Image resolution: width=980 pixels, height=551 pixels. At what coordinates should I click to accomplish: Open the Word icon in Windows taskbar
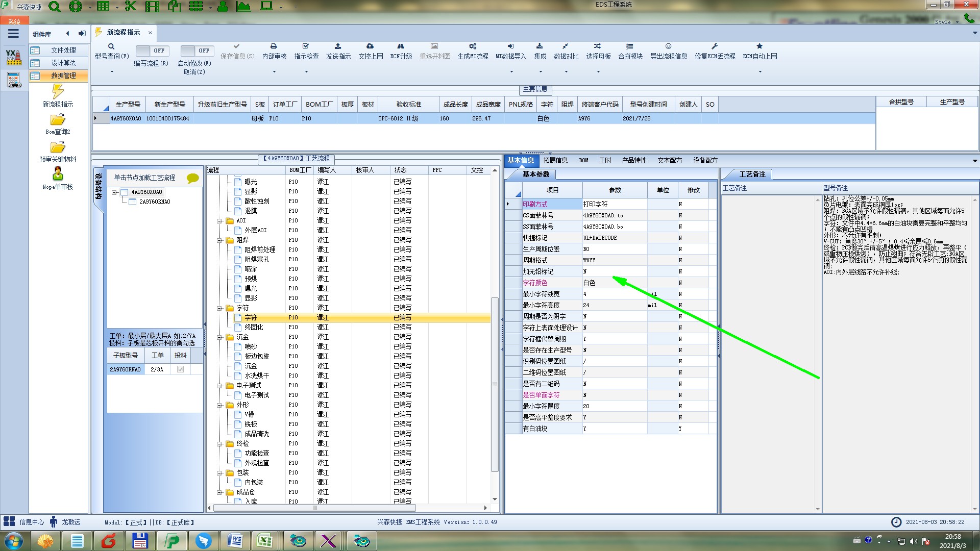pyautogui.click(x=235, y=540)
